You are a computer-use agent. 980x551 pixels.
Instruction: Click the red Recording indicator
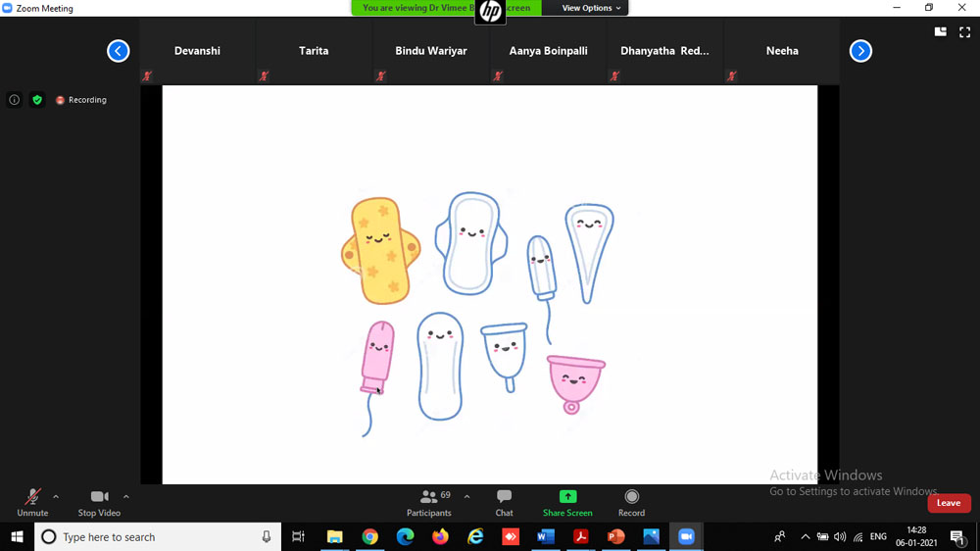[x=81, y=99]
